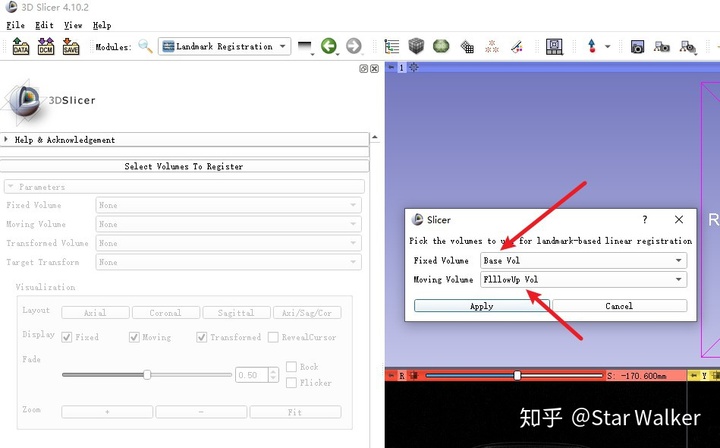The height and width of the screenshot is (448, 720).
Task: Select the Sagittal layout button
Action: 236,313
